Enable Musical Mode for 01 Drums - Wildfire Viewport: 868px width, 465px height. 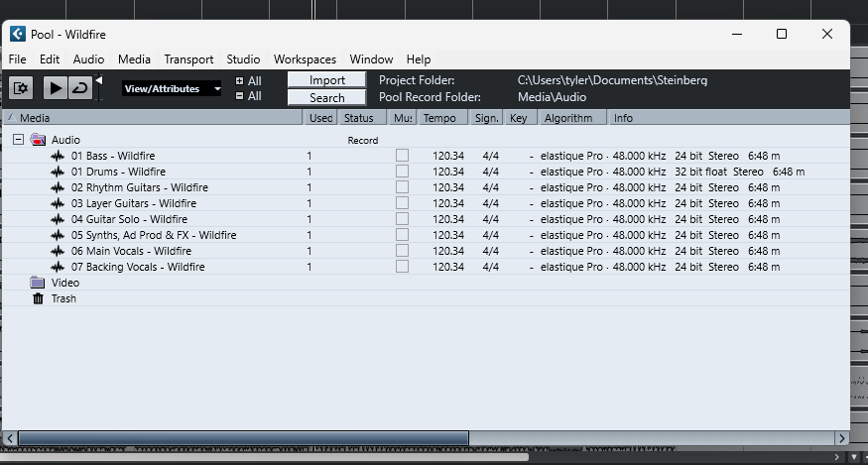[x=403, y=172]
